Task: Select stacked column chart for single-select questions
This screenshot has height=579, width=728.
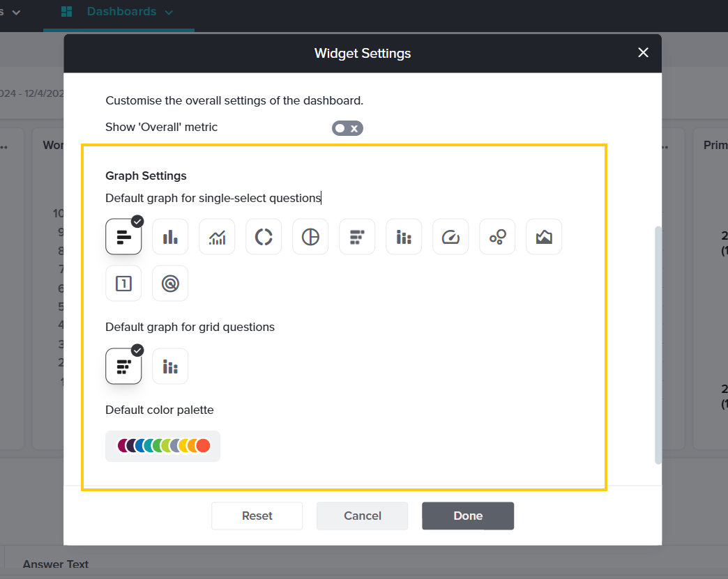Action: [x=404, y=237]
